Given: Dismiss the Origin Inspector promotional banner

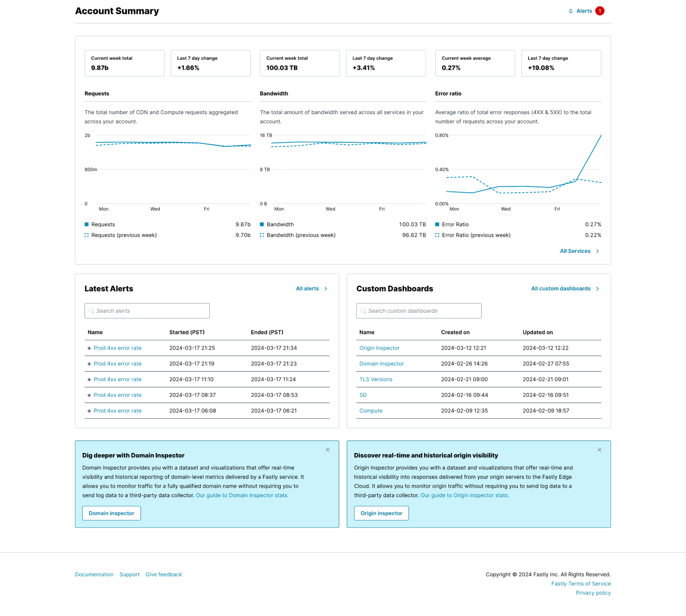Looking at the screenshot, I should pos(599,450).
